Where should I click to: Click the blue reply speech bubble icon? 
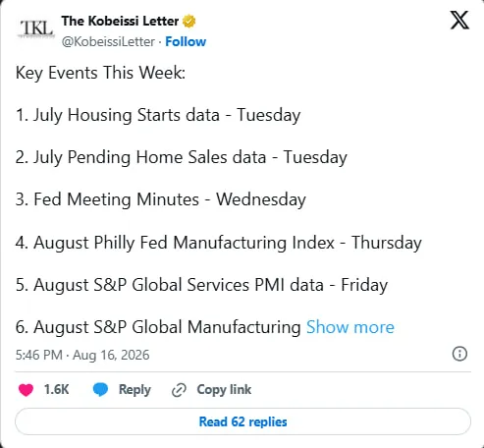coord(100,389)
